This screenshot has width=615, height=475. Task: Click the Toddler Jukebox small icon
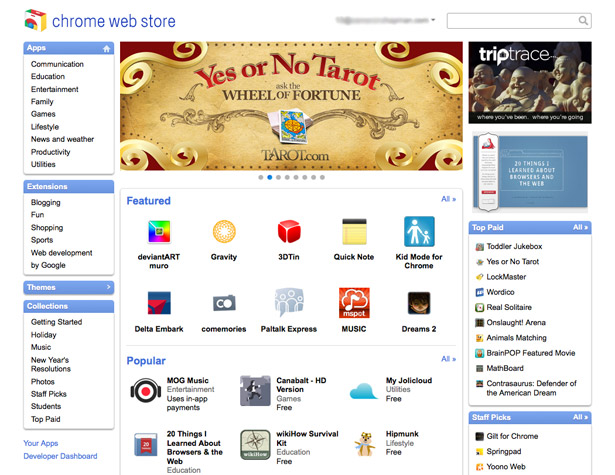479,247
